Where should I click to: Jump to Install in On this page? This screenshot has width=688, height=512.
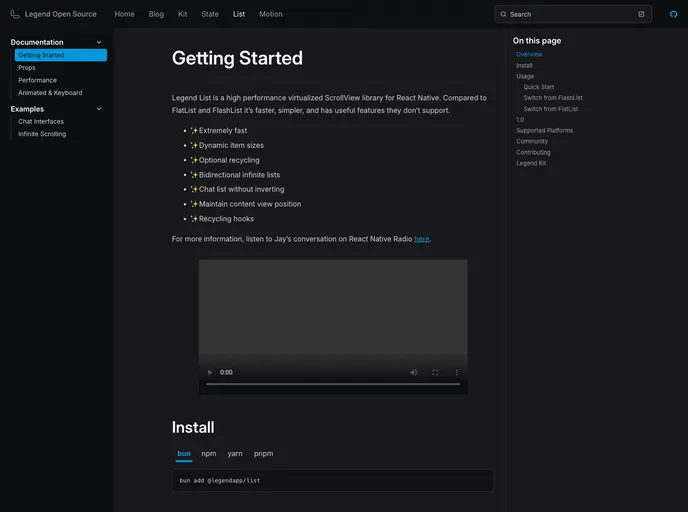click(x=524, y=65)
